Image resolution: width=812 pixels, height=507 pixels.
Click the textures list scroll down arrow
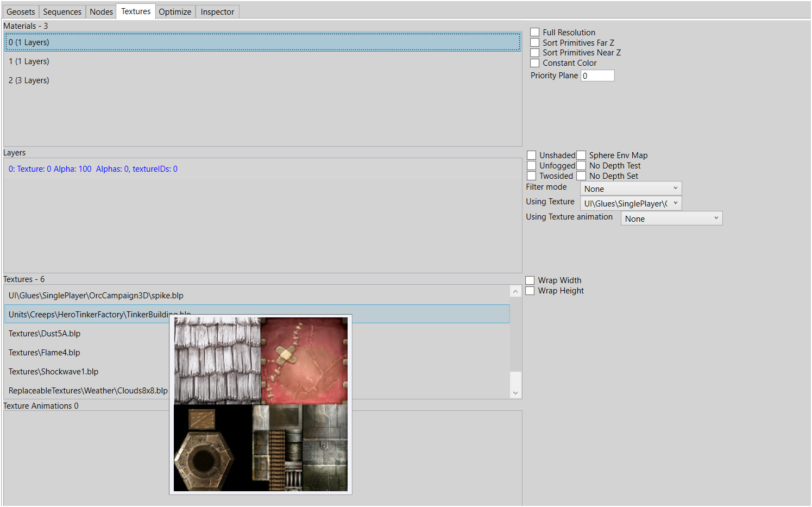[x=515, y=393]
